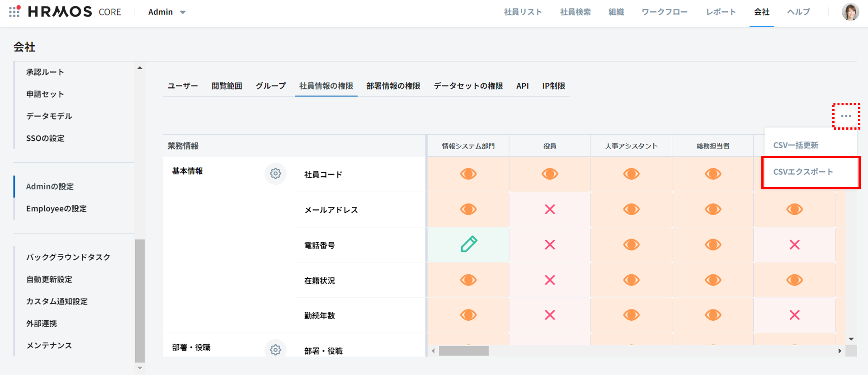This screenshot has height=375, width=868.
Task: Open Employeeの設定 in the sidebar
Action: [x=56, y=209]
